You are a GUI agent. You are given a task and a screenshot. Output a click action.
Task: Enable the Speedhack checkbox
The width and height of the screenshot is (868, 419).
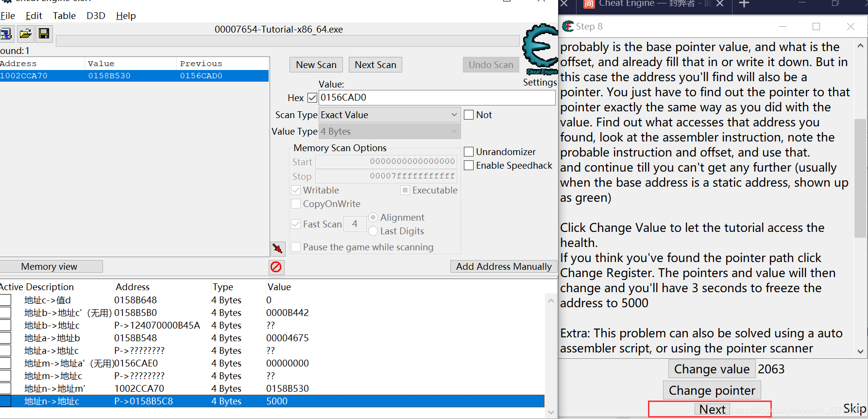point(469,165)
